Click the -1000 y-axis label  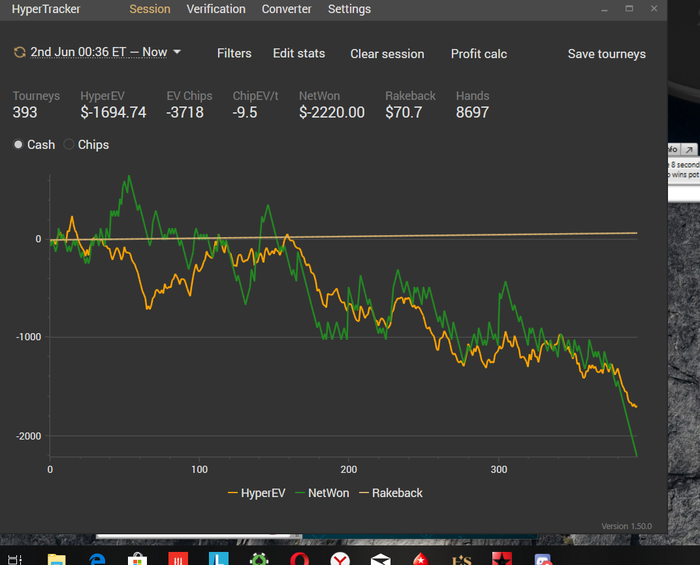coord(29,337)
